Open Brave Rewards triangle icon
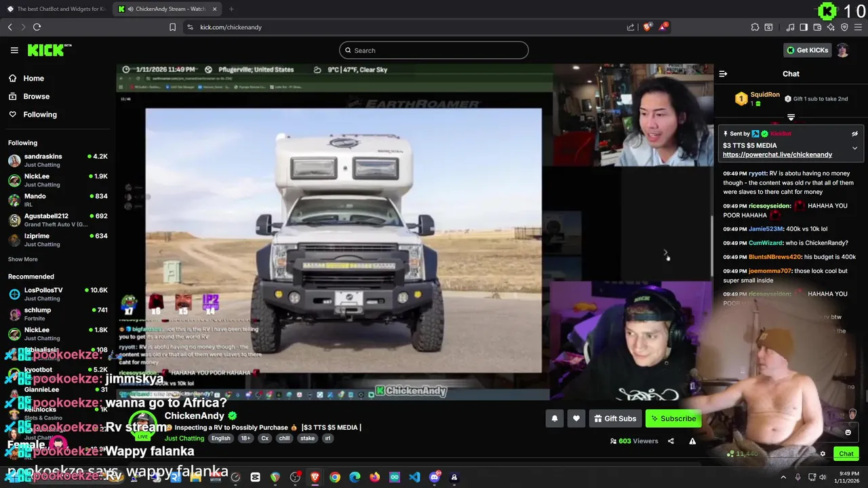 pyautogui.click(x=663, y=27)
